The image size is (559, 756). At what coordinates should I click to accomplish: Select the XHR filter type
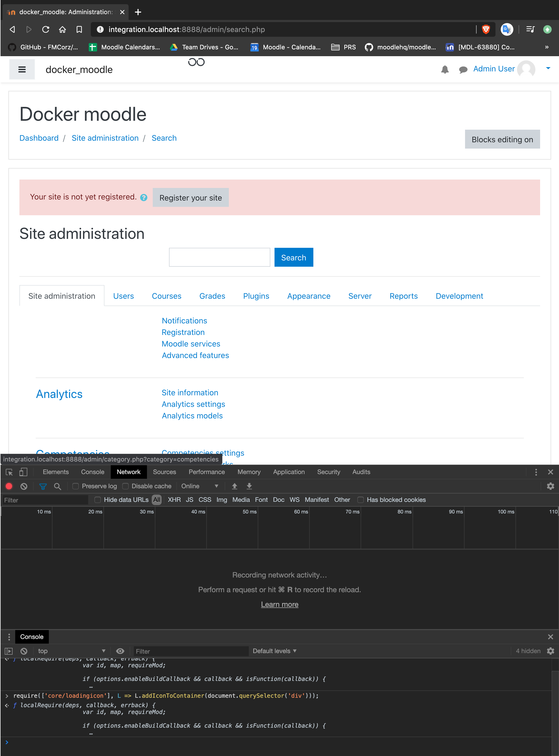pos(174,500)
